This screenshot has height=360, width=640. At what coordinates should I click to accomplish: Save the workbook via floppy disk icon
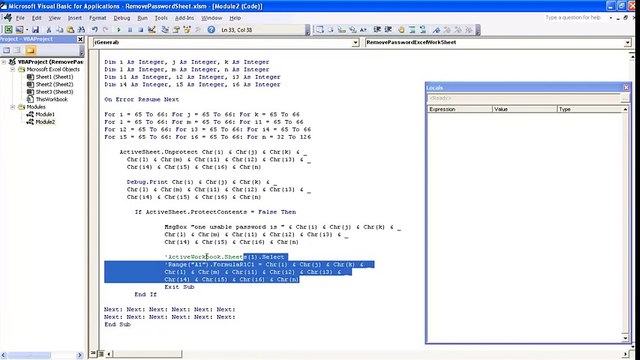(36, 29)
